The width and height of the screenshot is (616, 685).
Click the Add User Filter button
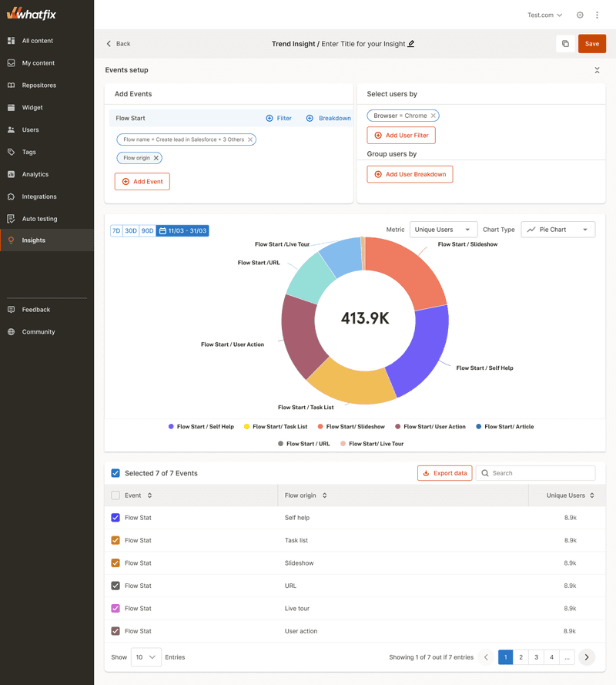tap(400, 135)
